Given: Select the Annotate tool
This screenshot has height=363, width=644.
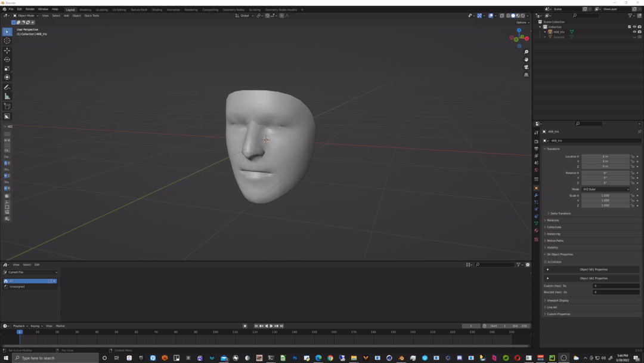Looking at the screenshot, I should [7, 87].
